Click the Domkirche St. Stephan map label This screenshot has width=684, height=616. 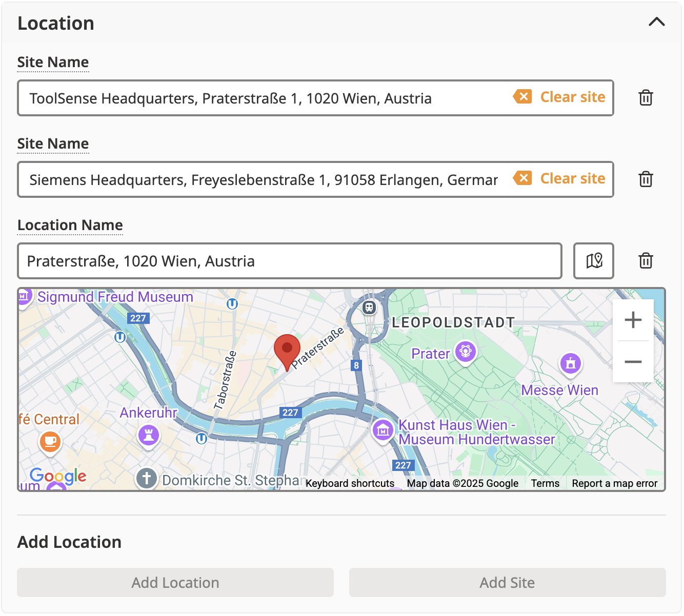pos(231,480)
